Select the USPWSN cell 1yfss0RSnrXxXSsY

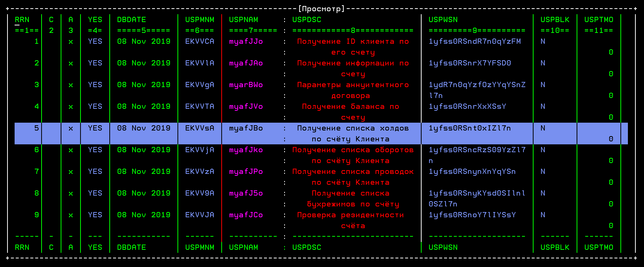click(467, 107)
